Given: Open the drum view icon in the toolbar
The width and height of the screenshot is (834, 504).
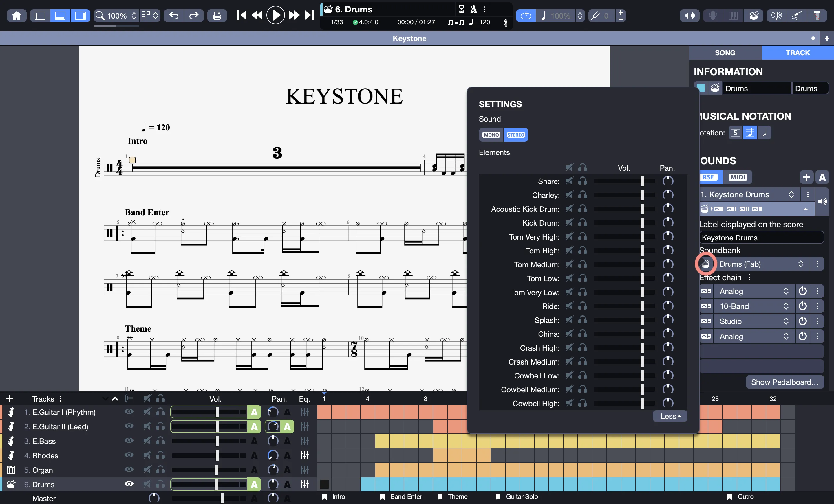Looking at the screenshot, I should pyautogui.click(x=753, y=16).
